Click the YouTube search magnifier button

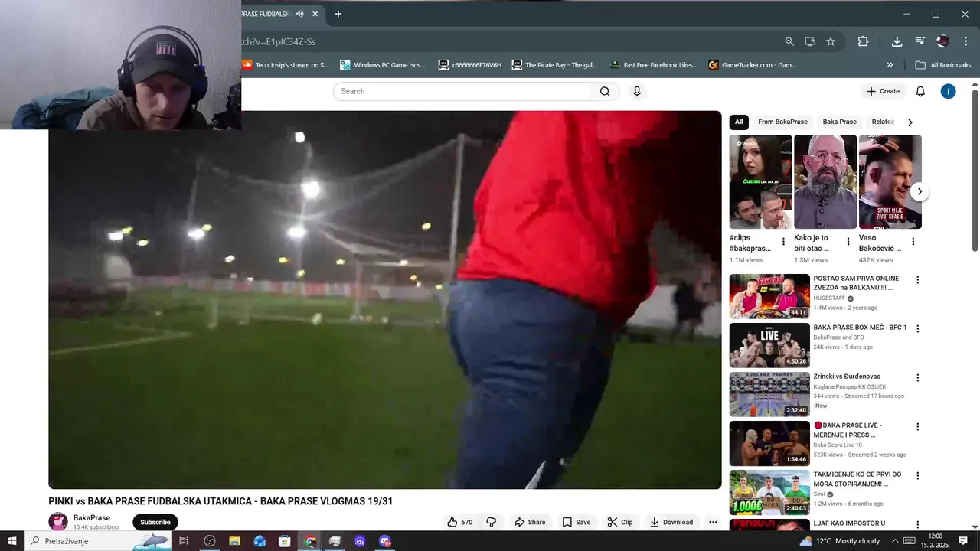605,91
